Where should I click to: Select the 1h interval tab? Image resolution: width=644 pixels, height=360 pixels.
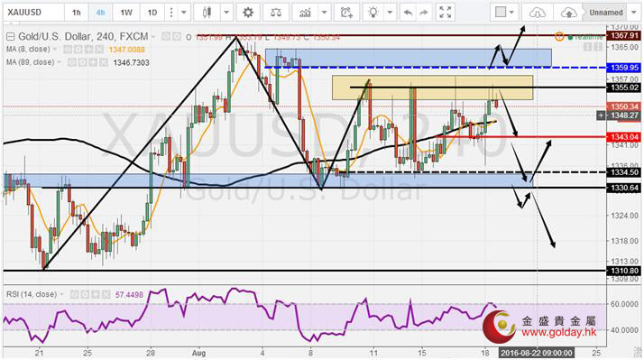point(77,13)
